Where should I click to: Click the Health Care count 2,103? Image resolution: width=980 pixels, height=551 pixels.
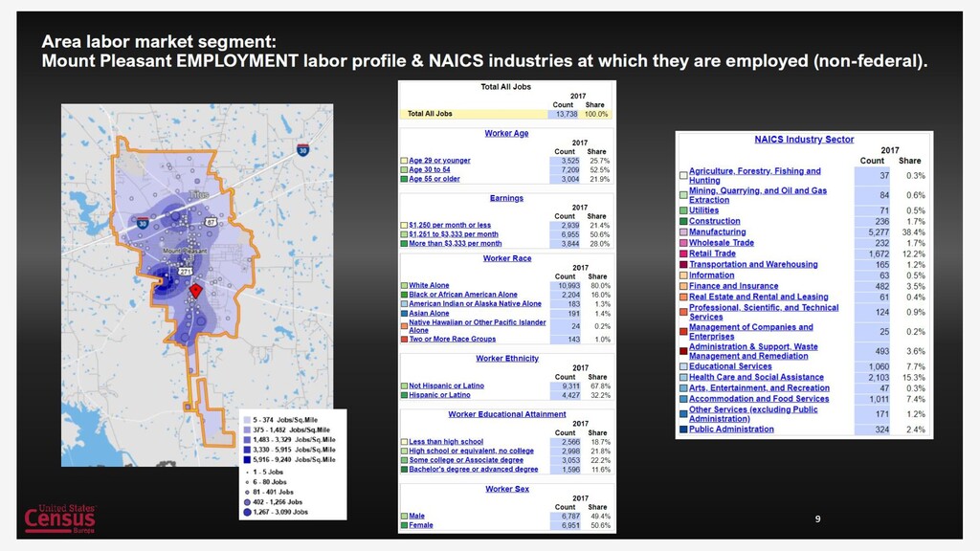879,377
